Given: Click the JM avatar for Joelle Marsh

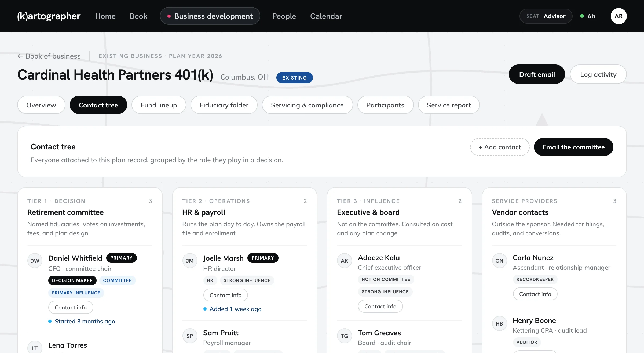Looking at the screenshot, I should [x=190, y=261].
